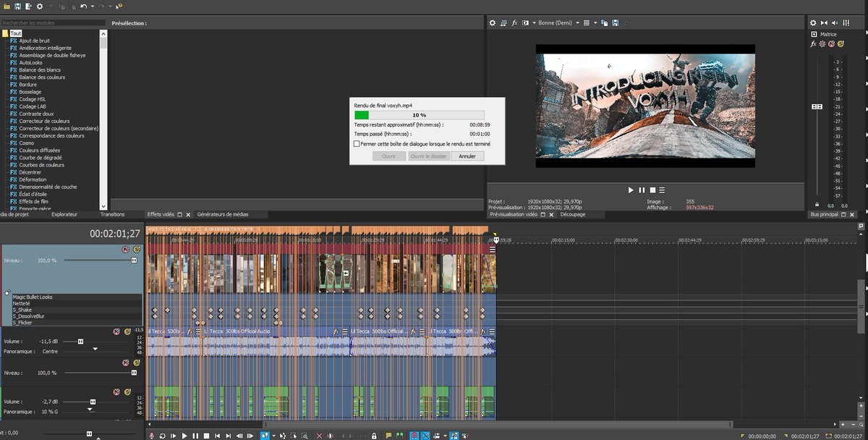Expand the overlays grid dropdown in preview
Image resolution: width=868 pixels, height=440 pixels.
click(595, 22)
